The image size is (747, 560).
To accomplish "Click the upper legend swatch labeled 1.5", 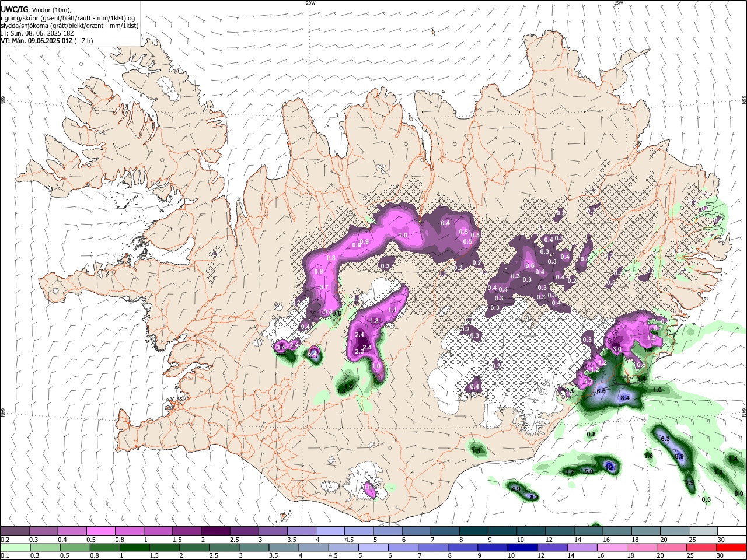I will click(x=186, y=531).
